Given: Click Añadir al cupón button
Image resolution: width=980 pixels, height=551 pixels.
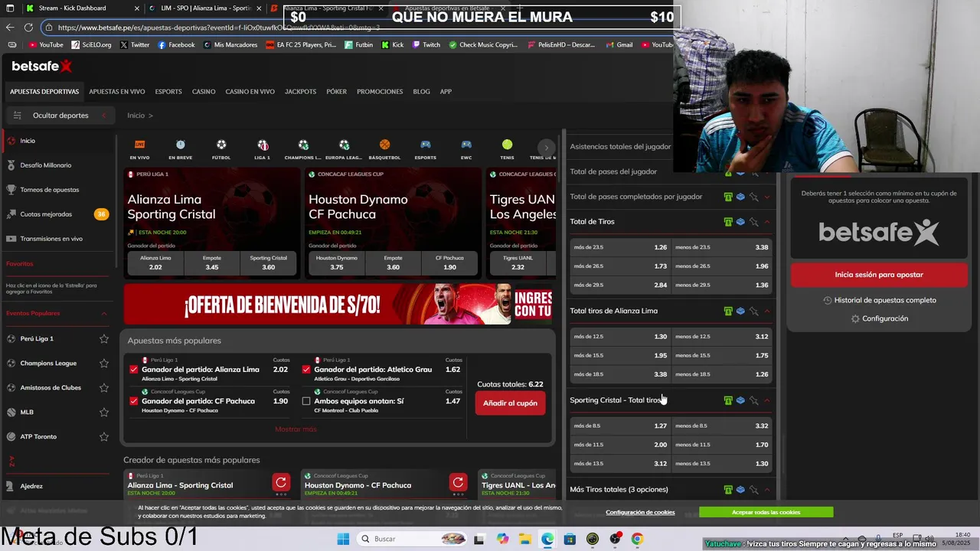Looking at the screenshot, I should tap(510, 403).
